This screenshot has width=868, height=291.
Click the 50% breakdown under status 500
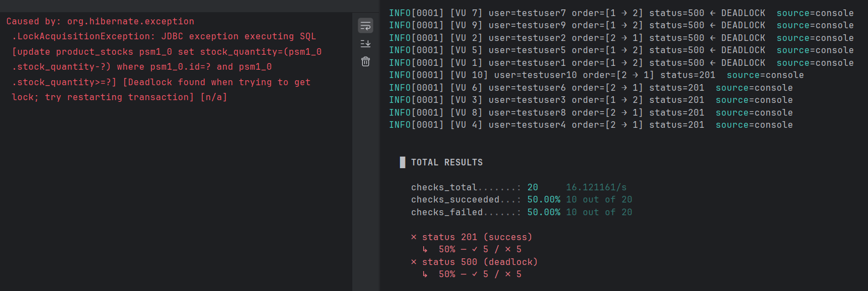pyautogui.click(x=472, y=274)
